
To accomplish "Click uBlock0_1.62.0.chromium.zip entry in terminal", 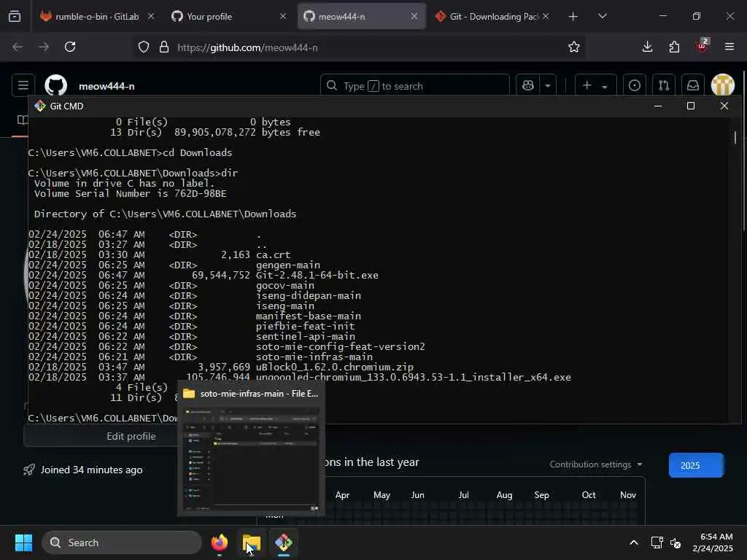I will click(334, 367).
